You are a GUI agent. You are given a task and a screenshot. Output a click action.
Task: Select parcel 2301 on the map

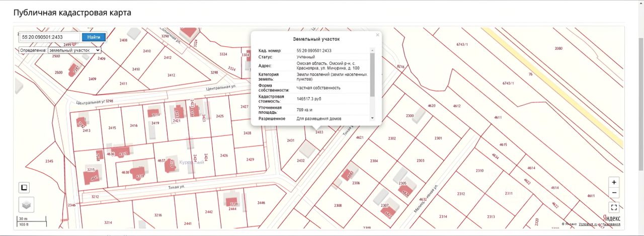pyautogui.click(x=438, y=138)
